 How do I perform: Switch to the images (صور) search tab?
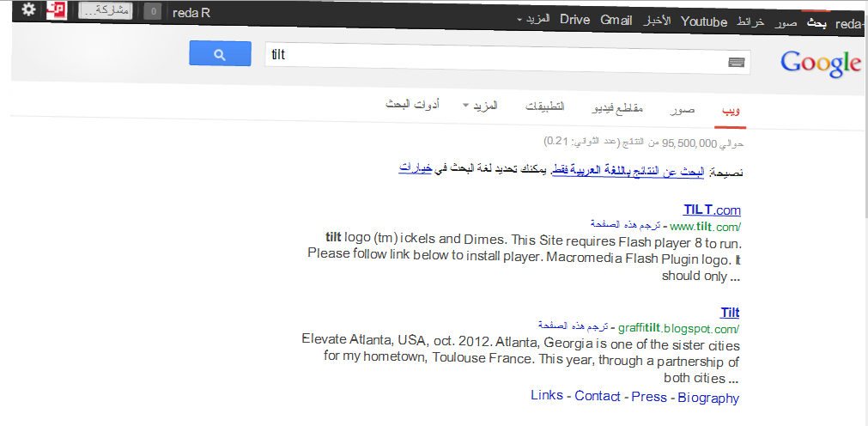[683, 111]
